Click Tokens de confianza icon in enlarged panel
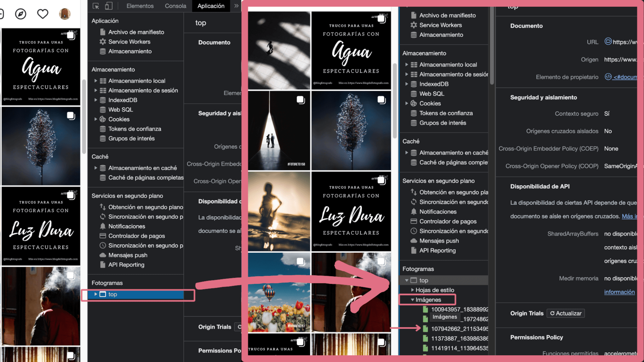 click(413, 113)
